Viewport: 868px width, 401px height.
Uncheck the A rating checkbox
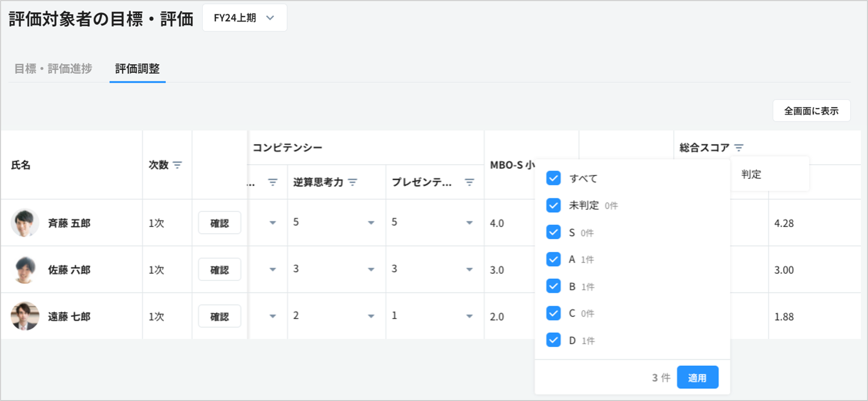[x=553, y=259]
